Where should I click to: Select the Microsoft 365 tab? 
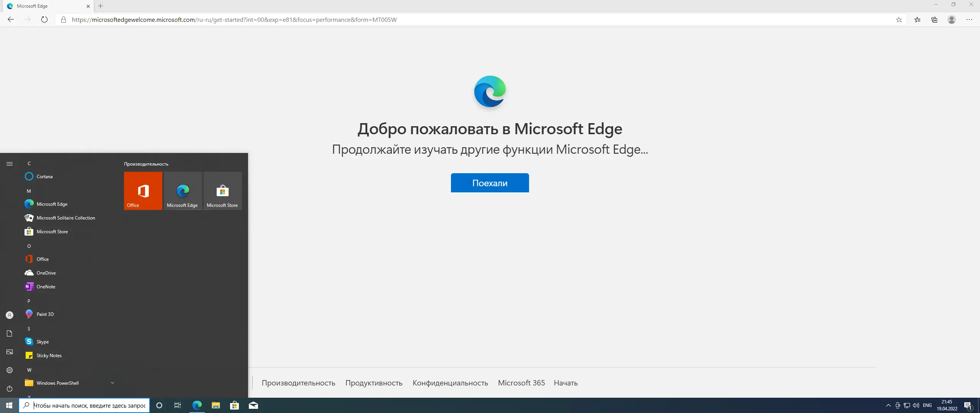521,383
